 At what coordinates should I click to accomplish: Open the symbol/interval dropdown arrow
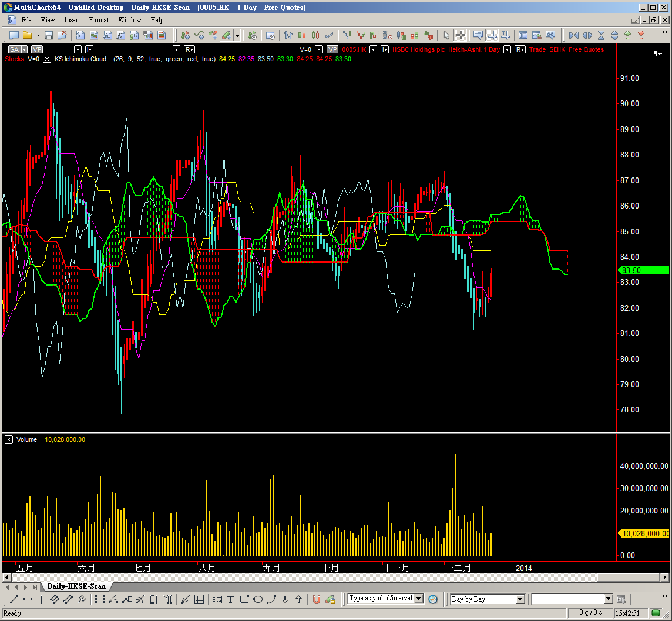(x=418, y=599)
